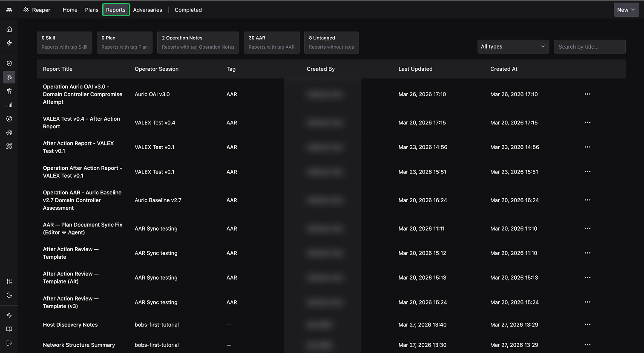
Task: Open ellipsis menu for Template (Alt) report
Action: pyautogui.click(x=587, y=278)
